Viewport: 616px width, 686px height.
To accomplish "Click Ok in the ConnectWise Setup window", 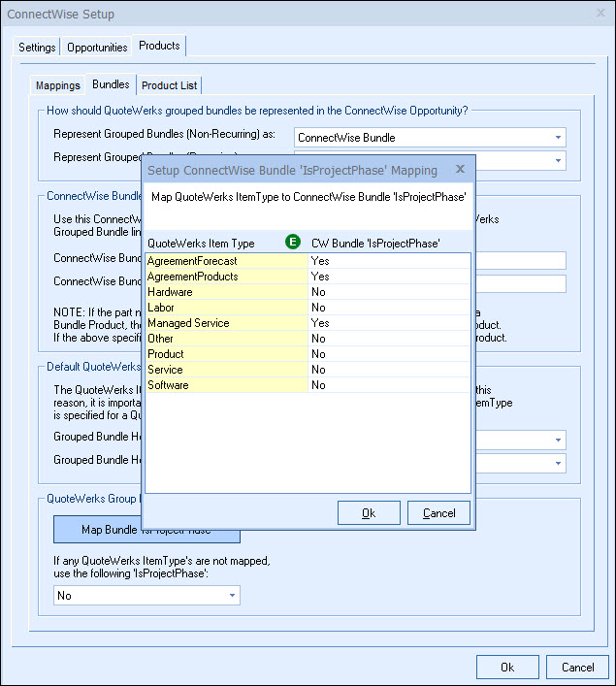I will 507,668.
